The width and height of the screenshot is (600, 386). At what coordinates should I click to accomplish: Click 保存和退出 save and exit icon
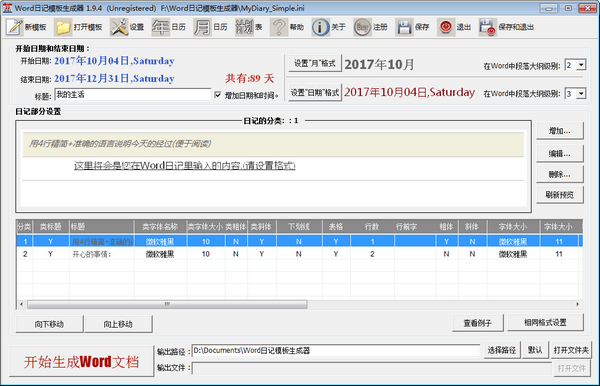tap(488, 27)
